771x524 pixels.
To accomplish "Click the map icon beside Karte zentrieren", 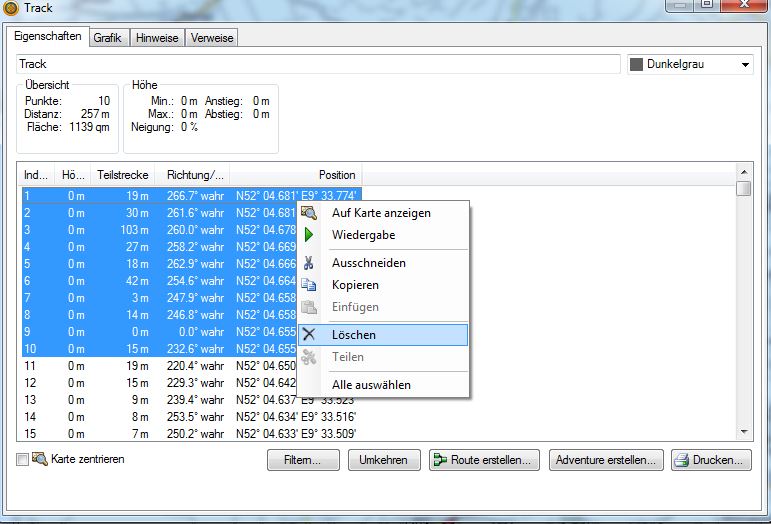I will [x=39, y=459].
